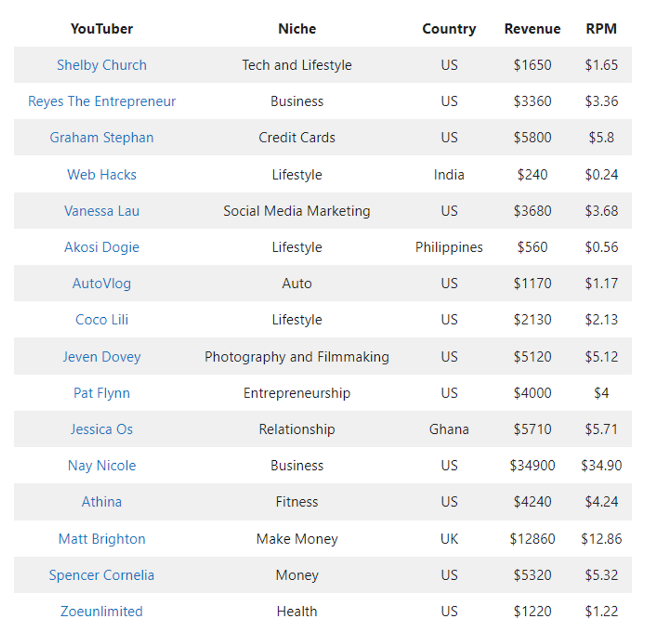Click Nay Nicole's $34900 revenue cell
Screen dimensions: 654x644
click(532, 465)
